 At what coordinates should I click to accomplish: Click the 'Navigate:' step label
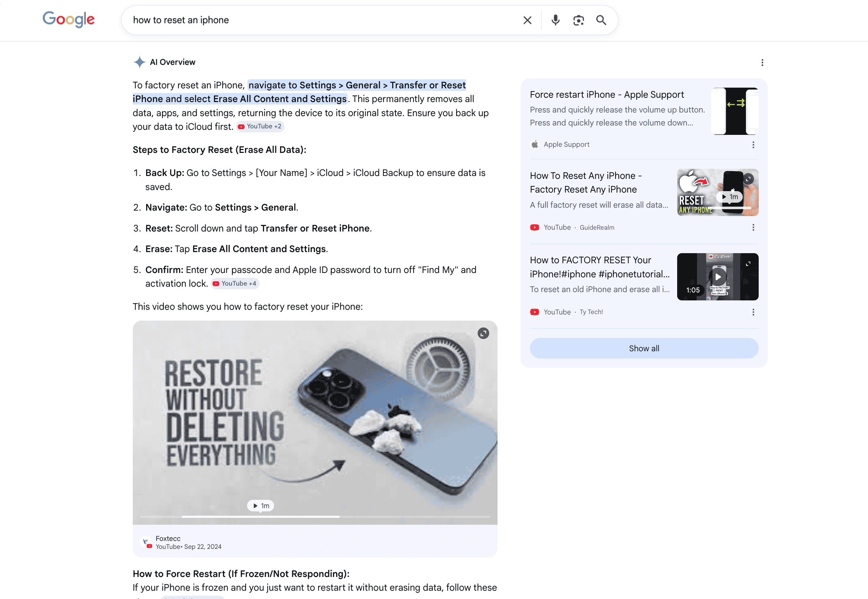166,208
